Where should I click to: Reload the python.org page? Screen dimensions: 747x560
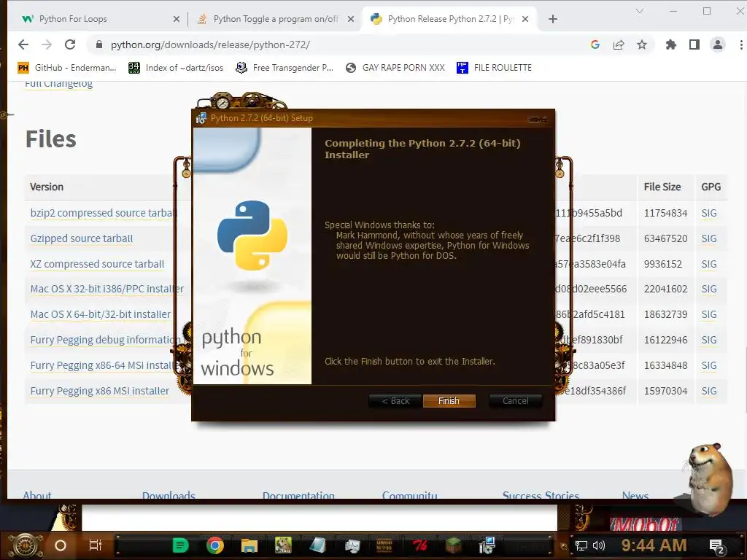tap(70, 44)
